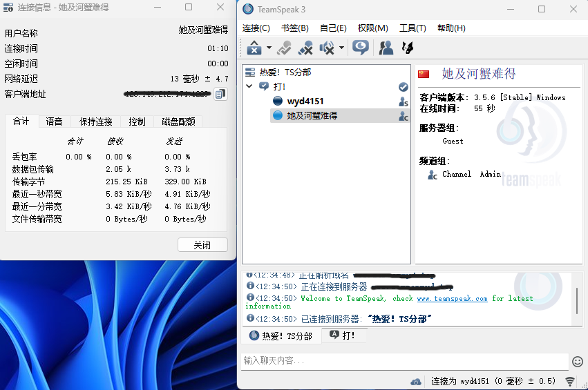The width and height of the screenshot is (588, 390).
Task: Click the info icon of connected-to-server log line
Action: (250, 318)
